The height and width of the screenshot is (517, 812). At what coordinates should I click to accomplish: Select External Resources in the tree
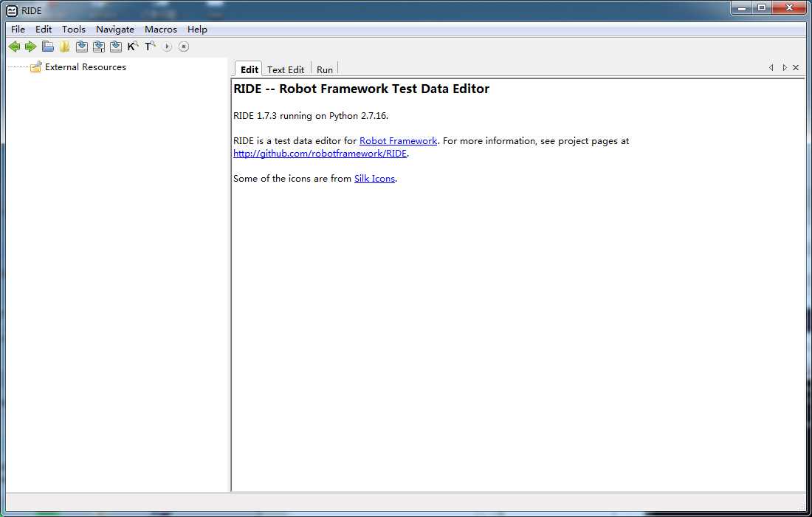click(x=86, y=66)
